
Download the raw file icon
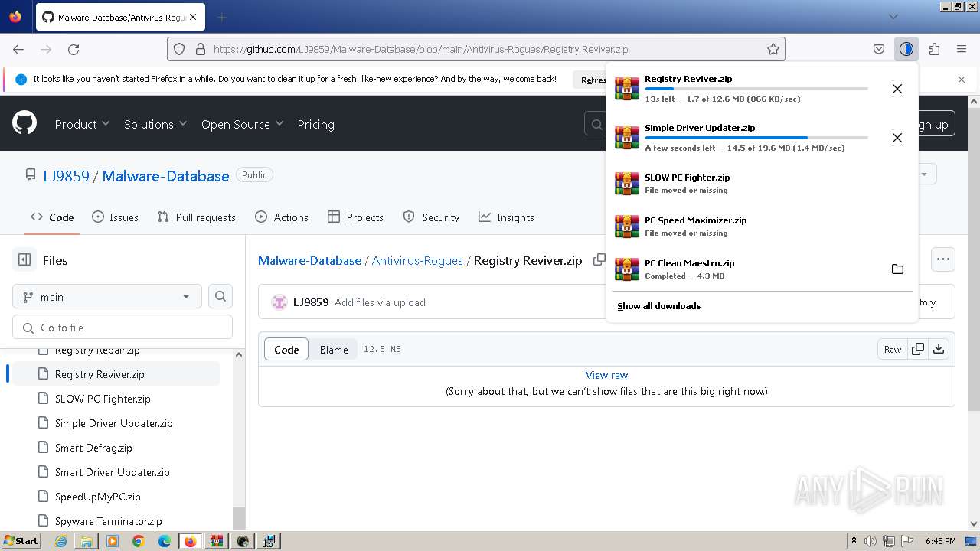(939, 349)
